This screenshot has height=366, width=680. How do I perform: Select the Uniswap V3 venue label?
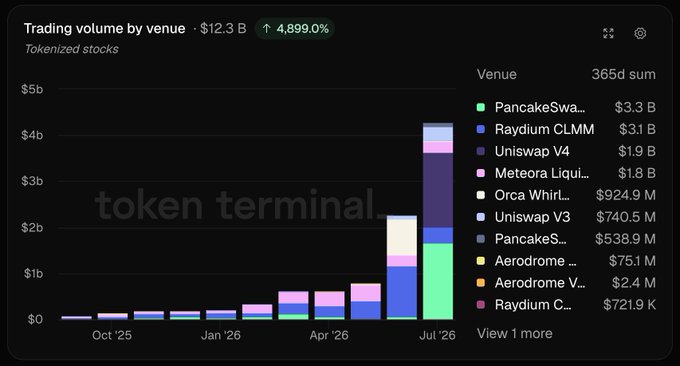pyautogui.click(x=532, y=217)
